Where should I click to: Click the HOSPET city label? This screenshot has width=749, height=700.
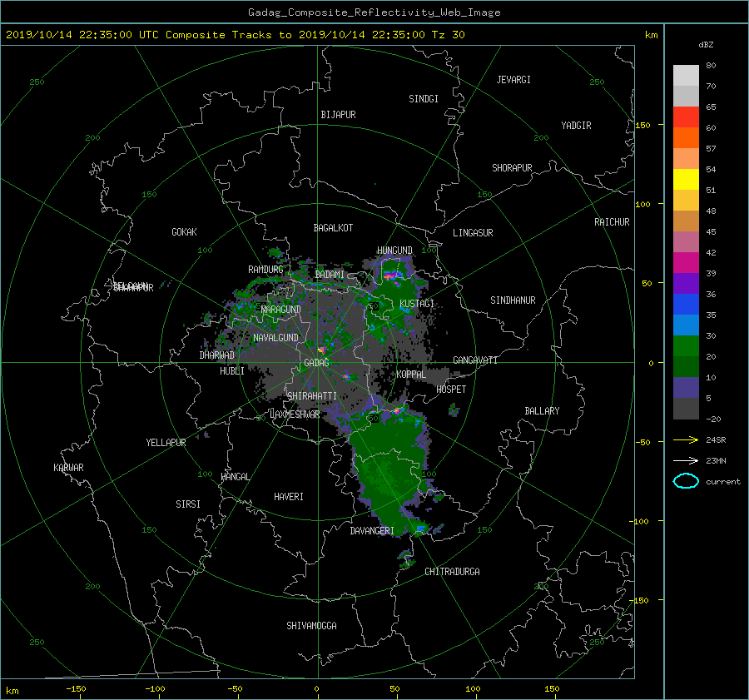(451, 390)
